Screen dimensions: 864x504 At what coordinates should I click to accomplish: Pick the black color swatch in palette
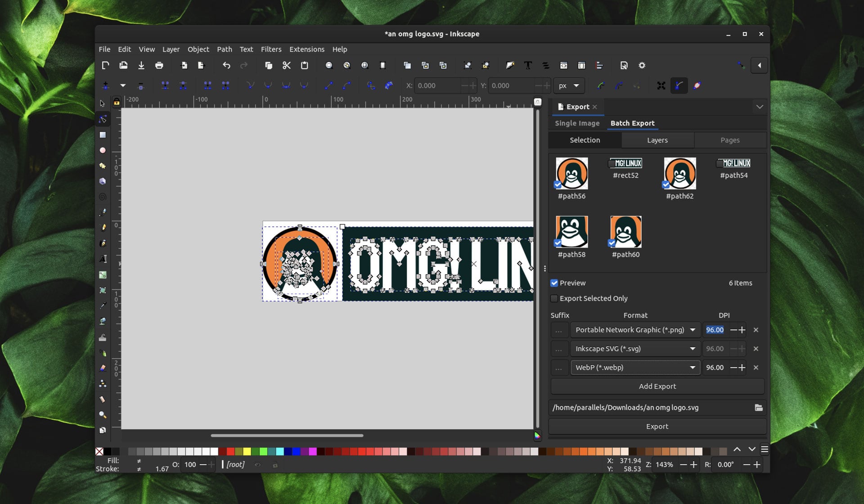click(x=108, y=451)
